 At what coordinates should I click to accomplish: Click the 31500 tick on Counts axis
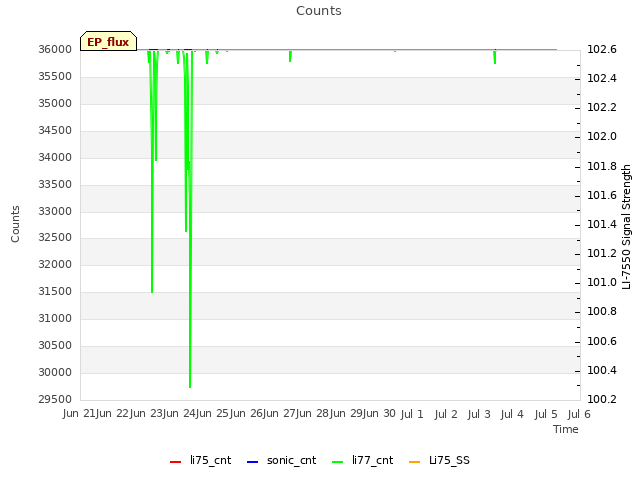[x=55, y=291]
